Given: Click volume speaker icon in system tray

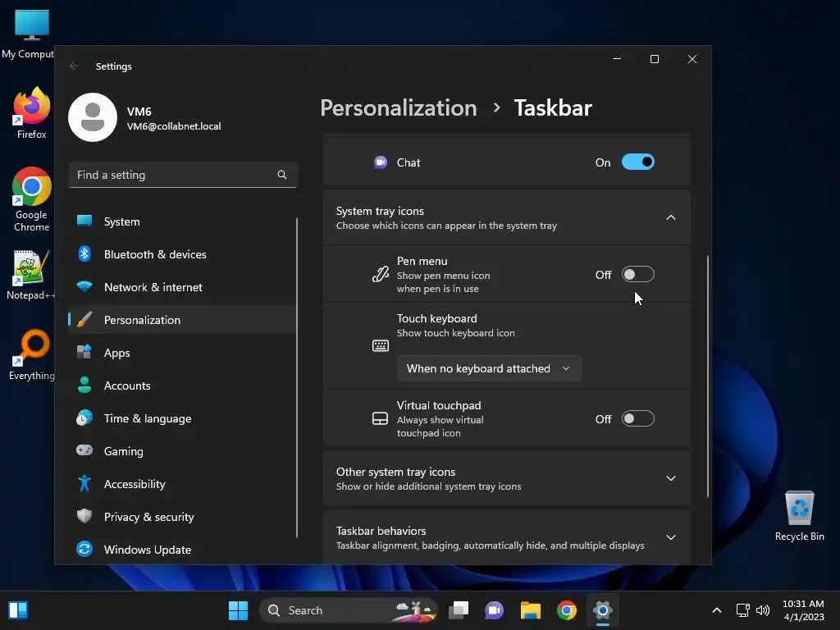Looking at the screenshot, I should pos(762,610).
